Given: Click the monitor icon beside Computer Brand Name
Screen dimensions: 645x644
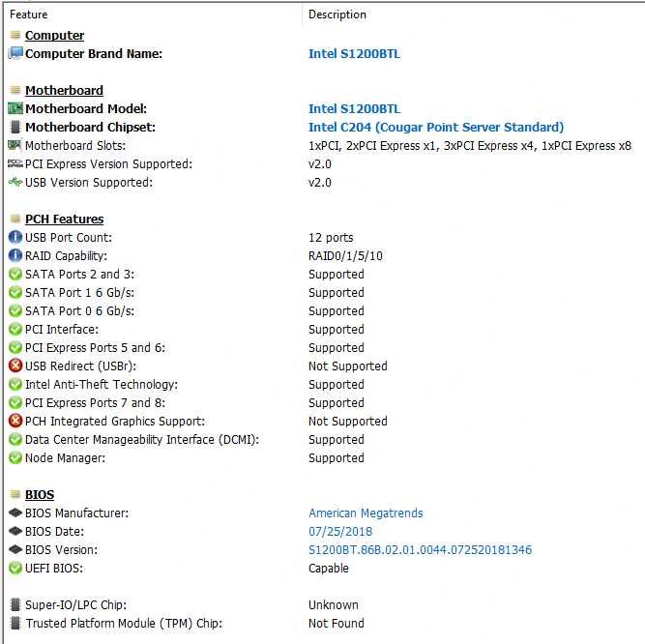Looking at the screenshot, I should [15, 53].
